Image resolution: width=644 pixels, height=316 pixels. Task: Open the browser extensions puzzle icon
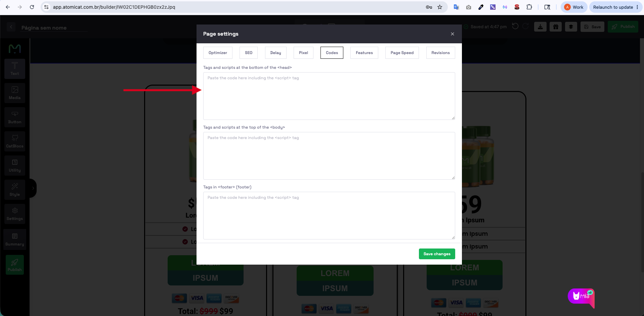pos(529,7)
